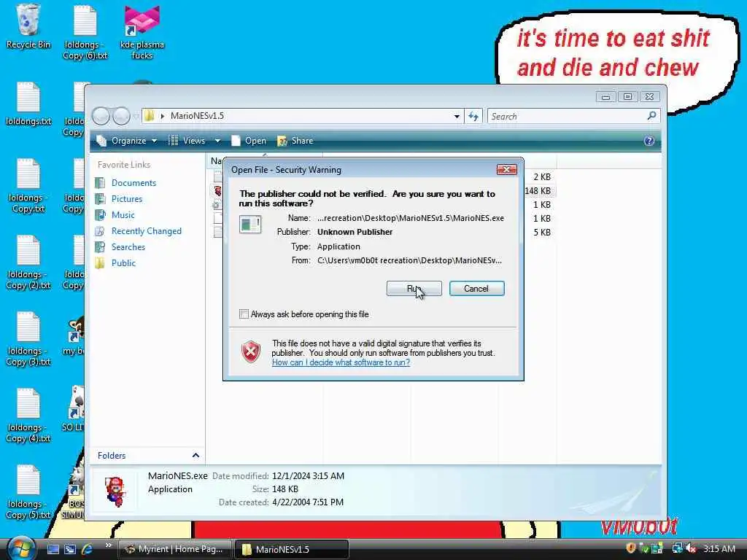This screenshot has height=560, width=747.
Task: Expand the Views dropdown arrow
Action: coord(217,141)
